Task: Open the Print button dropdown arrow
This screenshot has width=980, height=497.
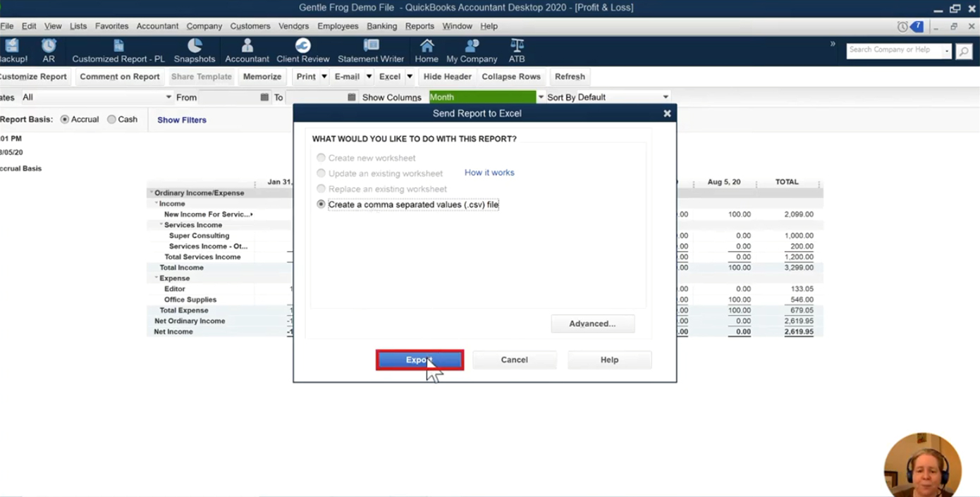Action: [324, 77]
